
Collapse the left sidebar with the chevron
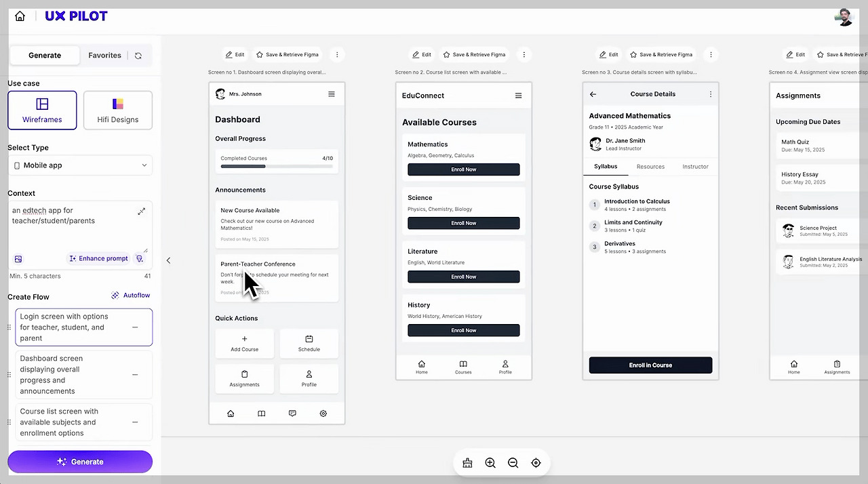pyautogui.click(x=167, y=260)
